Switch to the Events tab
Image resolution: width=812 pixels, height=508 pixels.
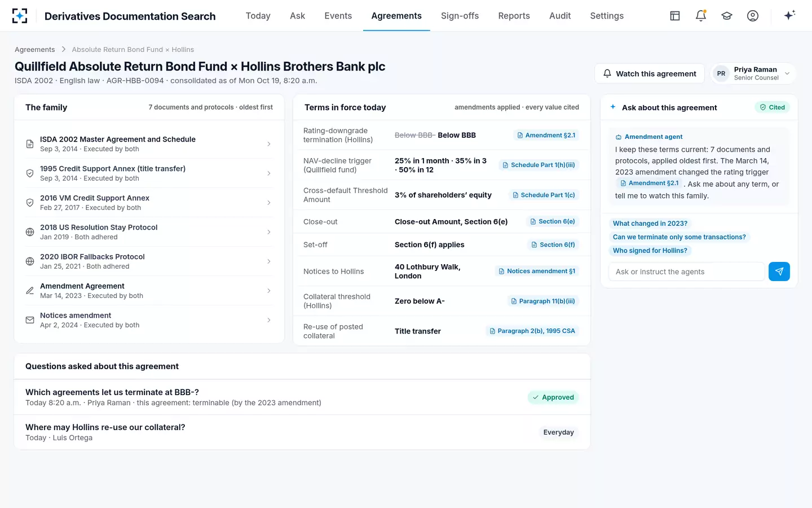point(338,16)
